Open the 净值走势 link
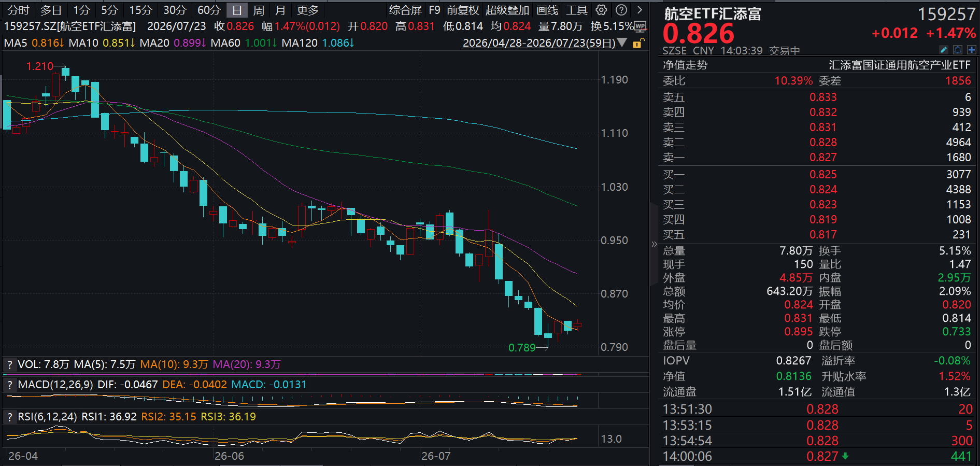 pyautogui.click(x=685, y=65)
